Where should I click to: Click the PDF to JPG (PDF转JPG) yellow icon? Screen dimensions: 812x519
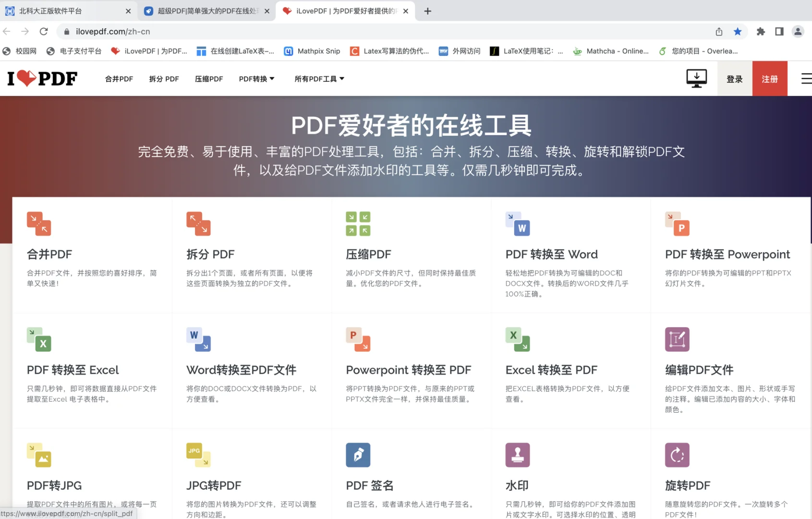point(39,455)
